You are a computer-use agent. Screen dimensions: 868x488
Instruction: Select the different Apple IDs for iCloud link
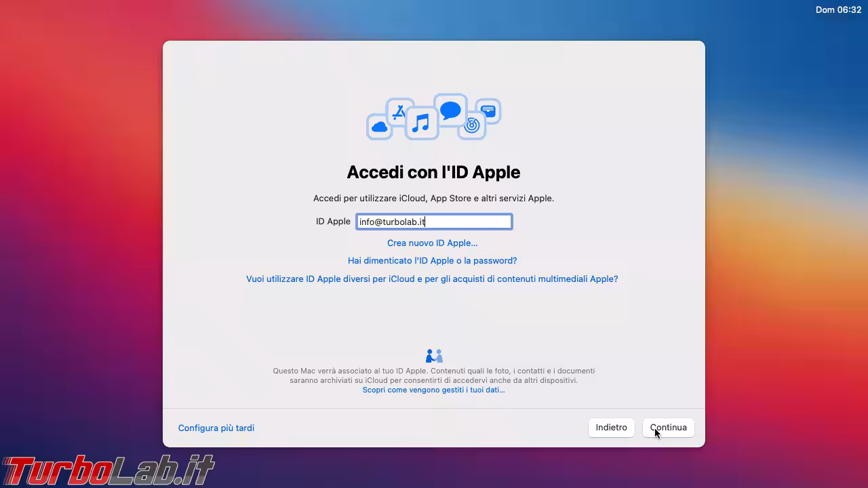[432, 279]
